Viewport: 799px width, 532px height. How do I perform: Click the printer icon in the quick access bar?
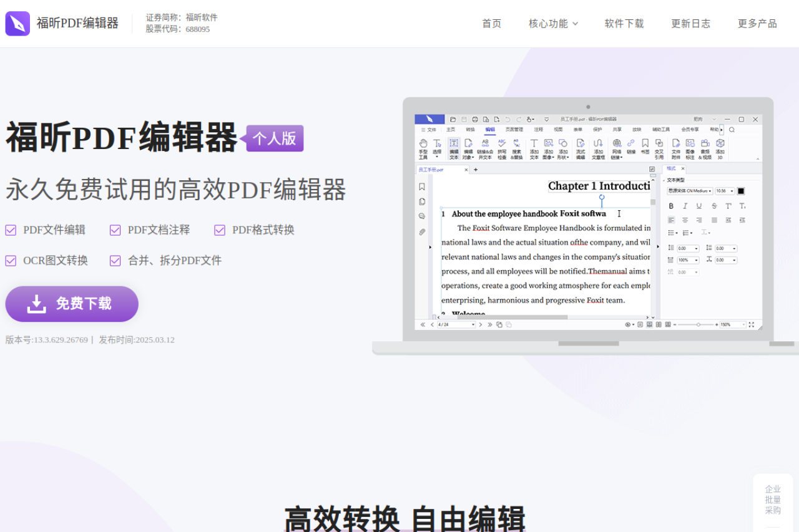(475, 119)
